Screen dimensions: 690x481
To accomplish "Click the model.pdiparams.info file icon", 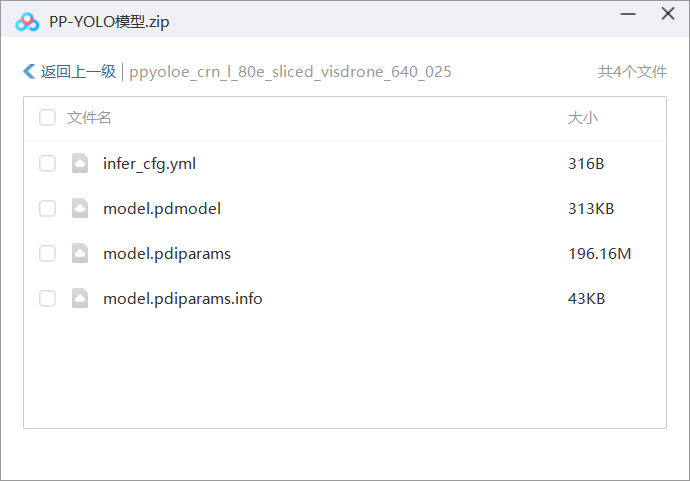I will 80,298.
